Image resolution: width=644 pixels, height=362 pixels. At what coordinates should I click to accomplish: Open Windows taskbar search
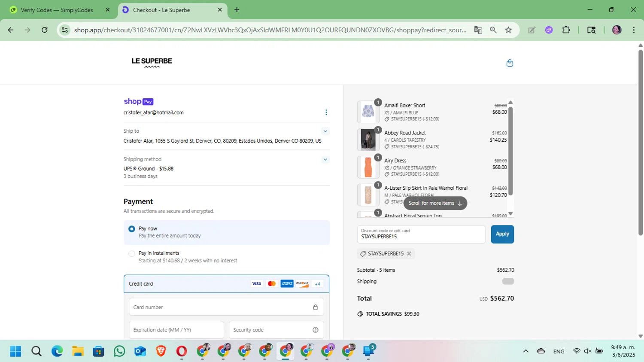36,351
